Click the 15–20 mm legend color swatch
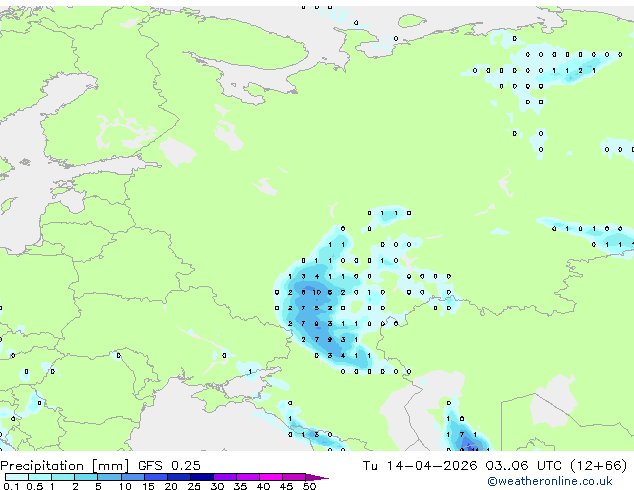 [x=156, y=477]
